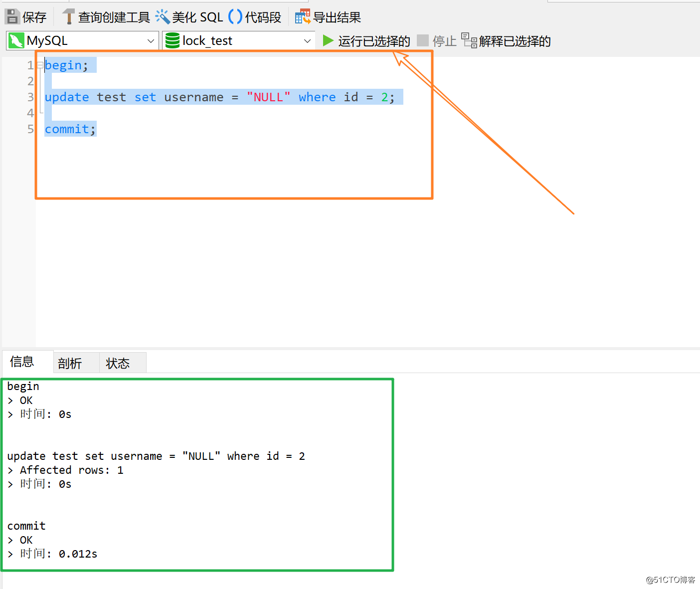Click the Beautify SQL sparkle icon
700x589 pixels.
[162, 17]
